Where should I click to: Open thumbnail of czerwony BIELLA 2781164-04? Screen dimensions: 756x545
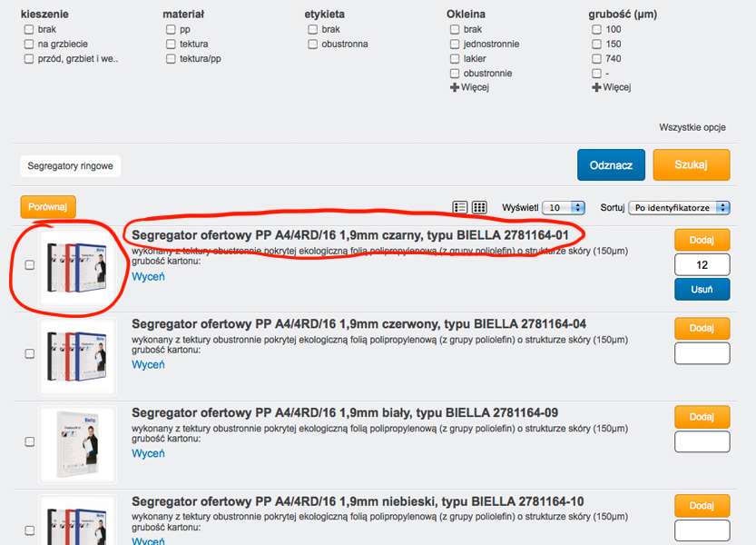pyautogui.click(x=77, y=356)
